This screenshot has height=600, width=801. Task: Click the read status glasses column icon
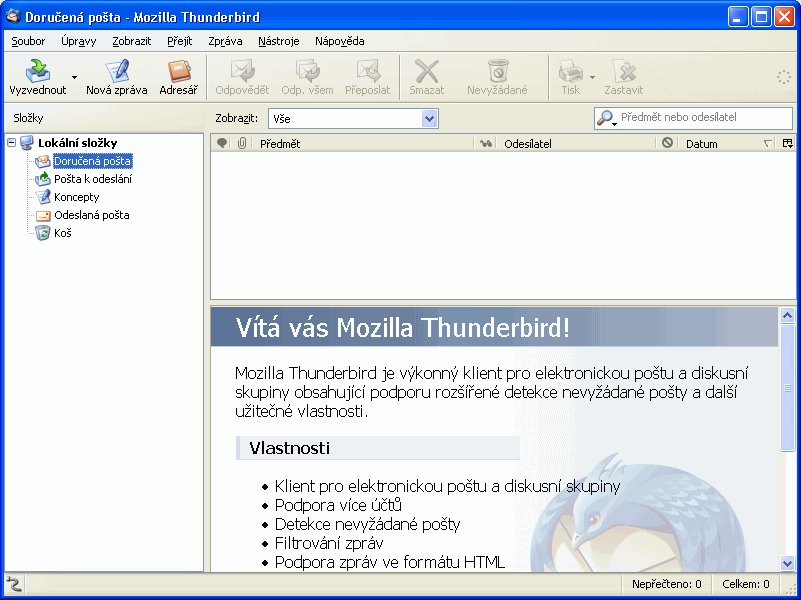486,144
